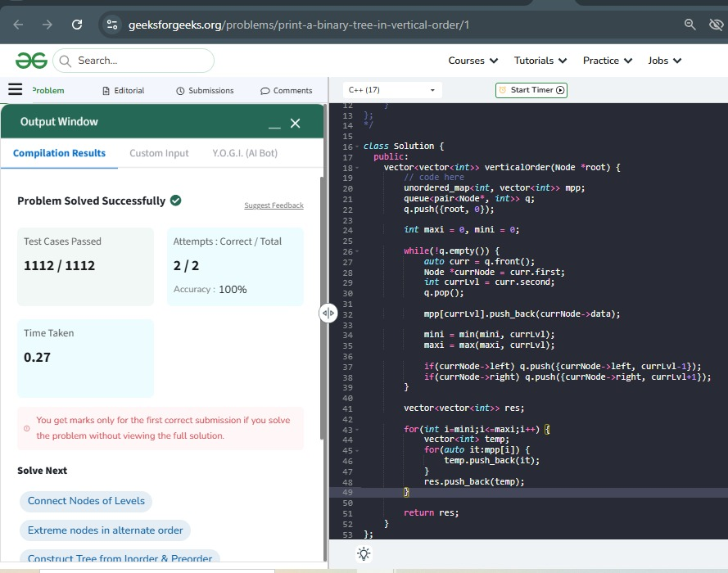Collapse the code fold at line 43

click(357, 430)
